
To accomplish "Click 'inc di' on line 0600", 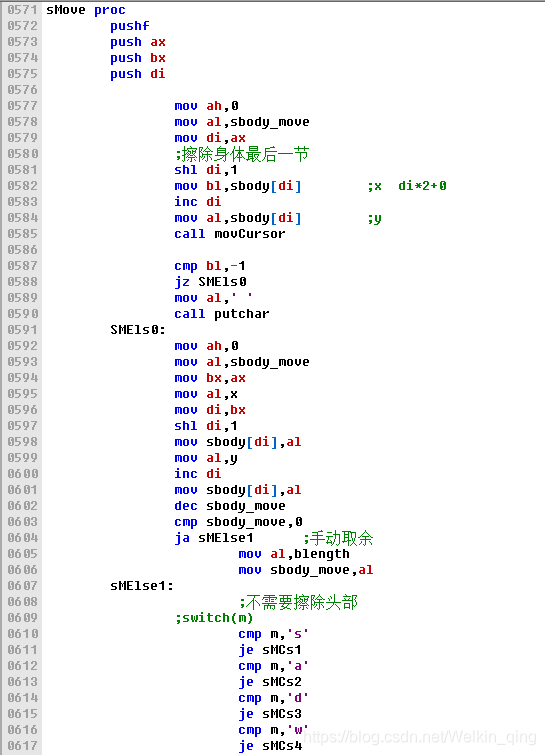I will (198, 474).
